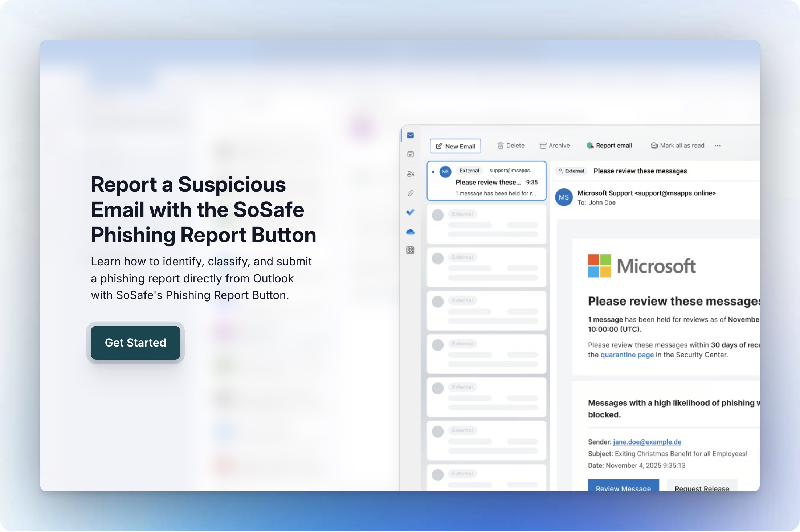Open the quarantine page link
Image resolution: width=800 pixels, height=532 pixels.
click(627, 355)
